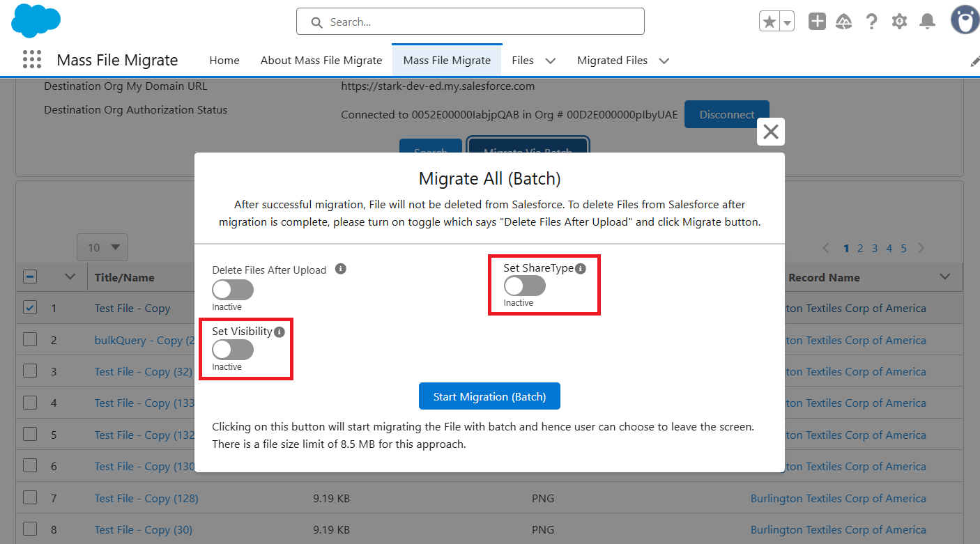Click info icon beside Delete Files After Upload
This screenshot has height=544, width=980.
point(341,269)
